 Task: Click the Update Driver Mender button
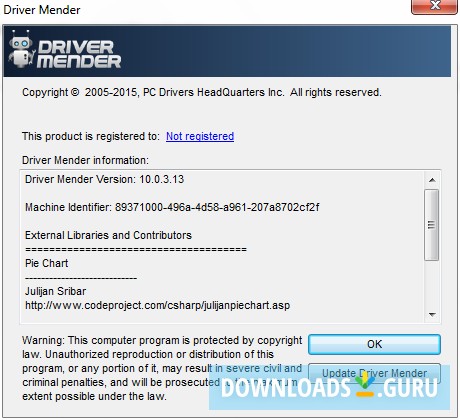374,373
